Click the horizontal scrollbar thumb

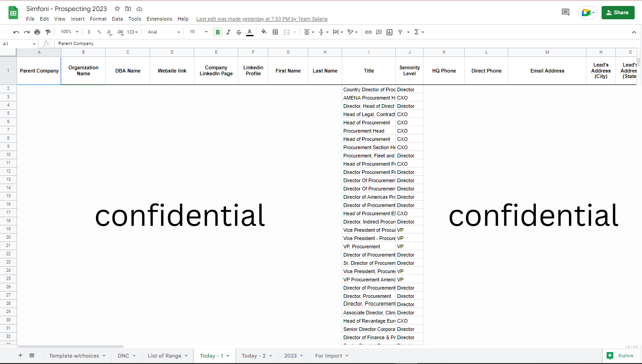(70, 347)
